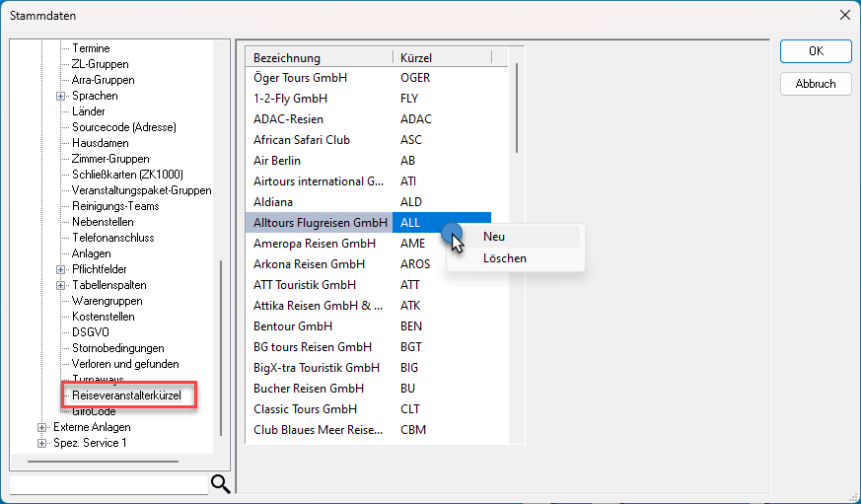Select Nebenstellen in the tree
The width and height of the screenshot is (861, 504).
click(x=103, y=222)
